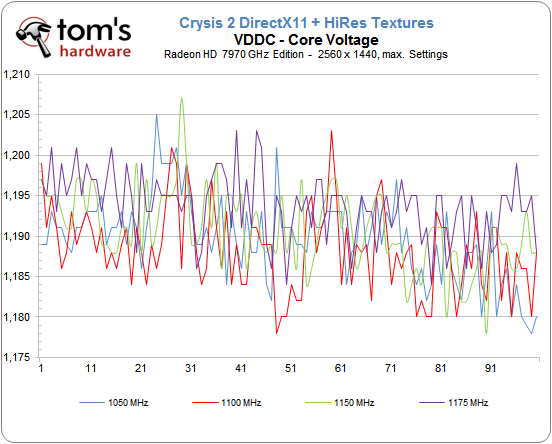Click the y-axis label 1,175

coord(17,357)
